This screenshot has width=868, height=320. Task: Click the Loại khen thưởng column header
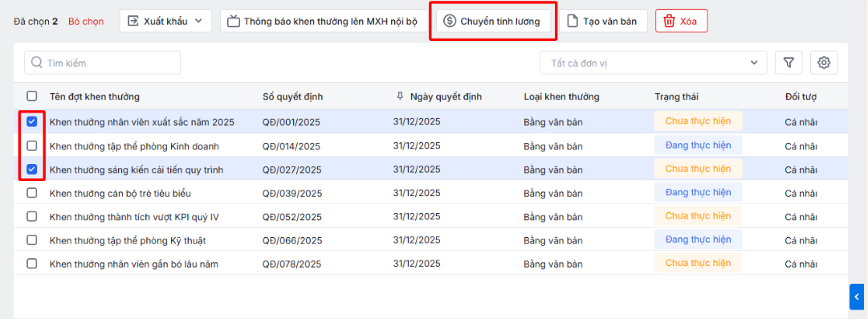click(x=562, y=97)
